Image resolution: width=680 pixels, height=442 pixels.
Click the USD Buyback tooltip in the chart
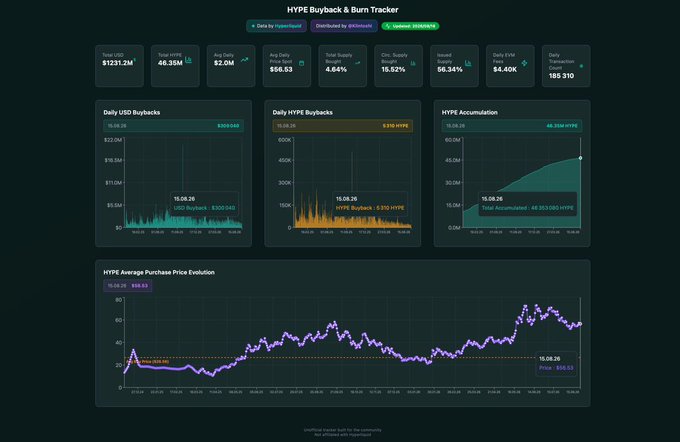[x=204, y=203]
